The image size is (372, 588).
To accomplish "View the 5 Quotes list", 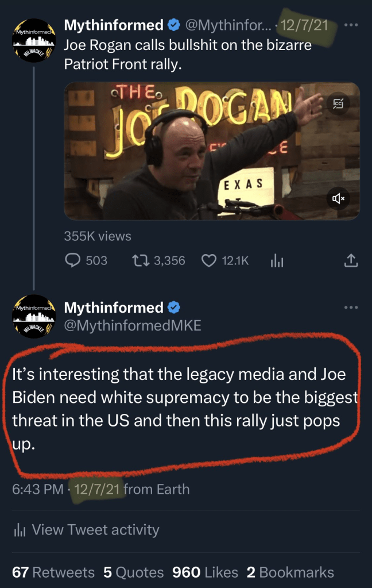I will coord(133,572).
